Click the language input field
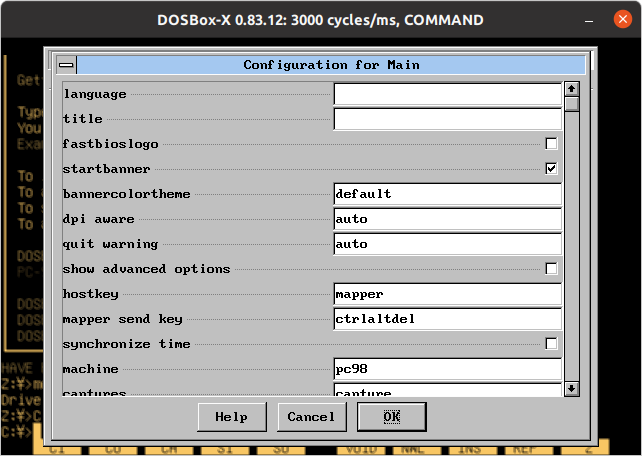 pos(448,94)
